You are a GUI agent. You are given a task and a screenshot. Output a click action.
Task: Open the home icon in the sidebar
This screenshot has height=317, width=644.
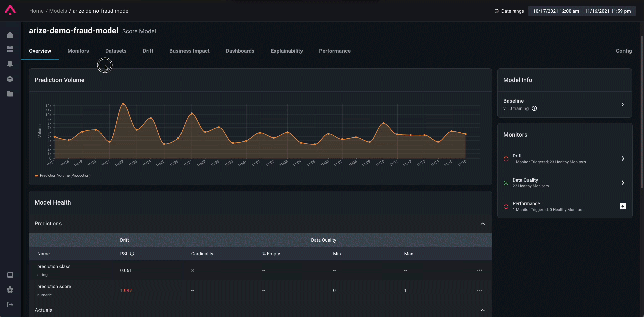point(10,35)
